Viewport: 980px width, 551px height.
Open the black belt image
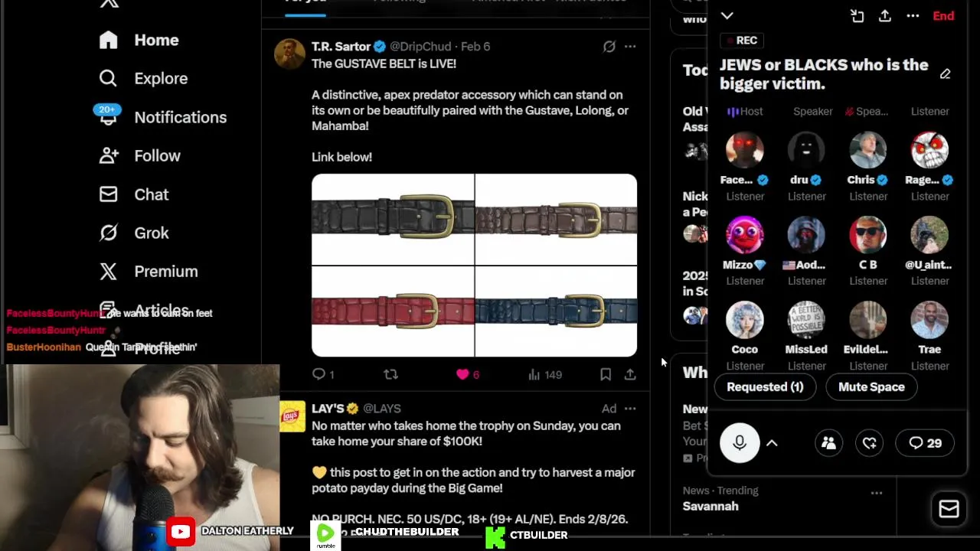tap(393, 219)
